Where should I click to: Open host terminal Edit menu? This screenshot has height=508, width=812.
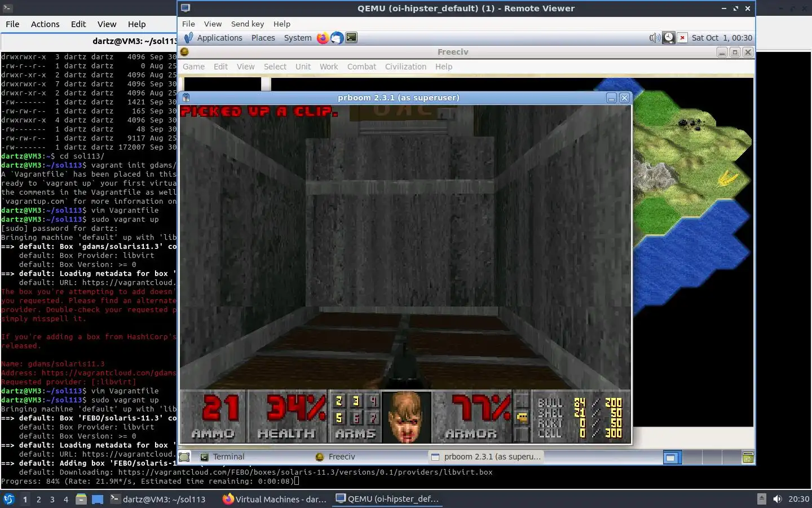(78, 24)
